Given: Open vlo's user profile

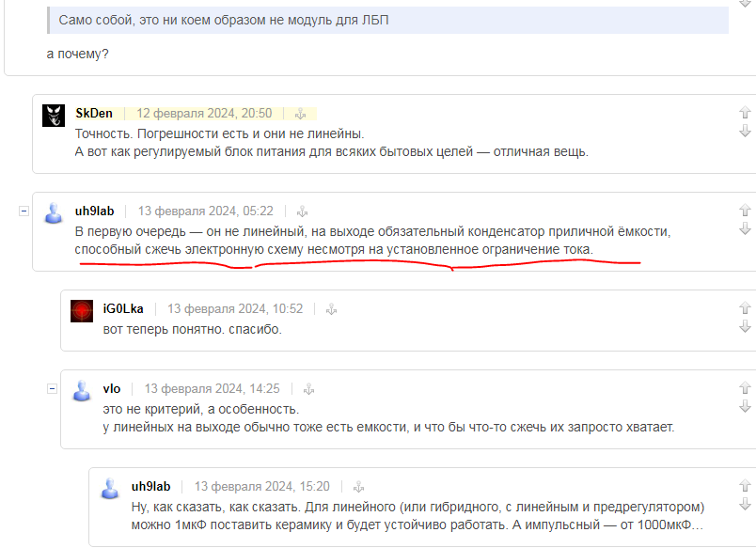Looking at the screenshot, I should click(112, 389).
